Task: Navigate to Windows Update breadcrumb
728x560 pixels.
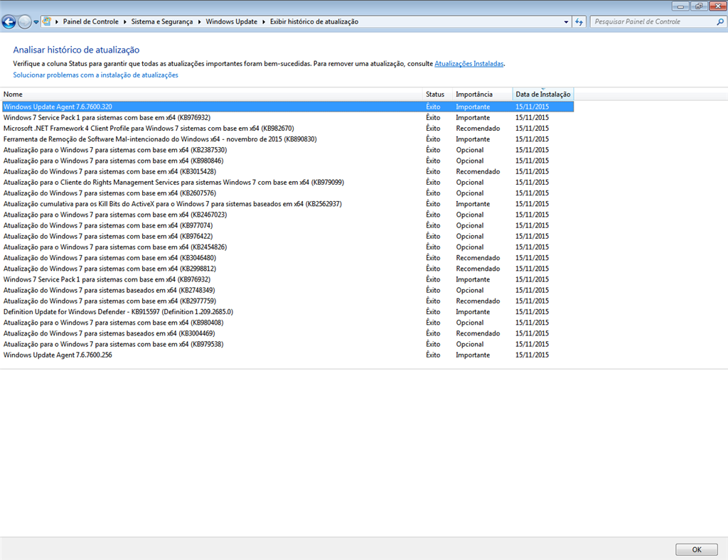Action: pyautogui.click(x=231, y=22)
